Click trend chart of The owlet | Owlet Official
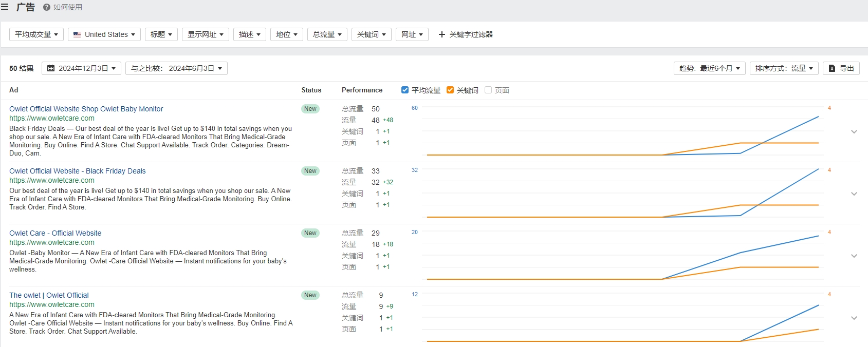The height and width of the screenshot is (347, 868). (x=622, y=318)
